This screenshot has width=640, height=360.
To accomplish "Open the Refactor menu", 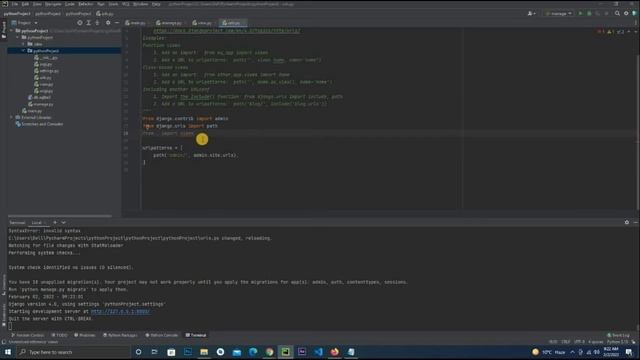I will (x=86, y=4).
